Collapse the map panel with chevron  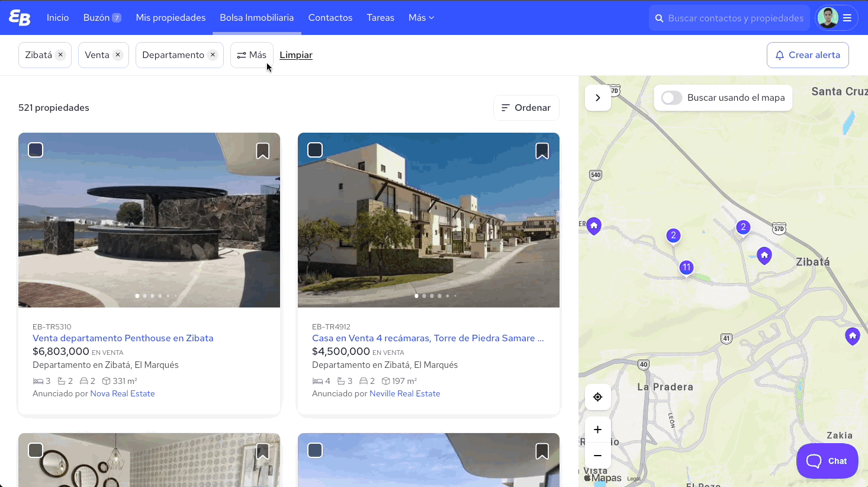598,98
